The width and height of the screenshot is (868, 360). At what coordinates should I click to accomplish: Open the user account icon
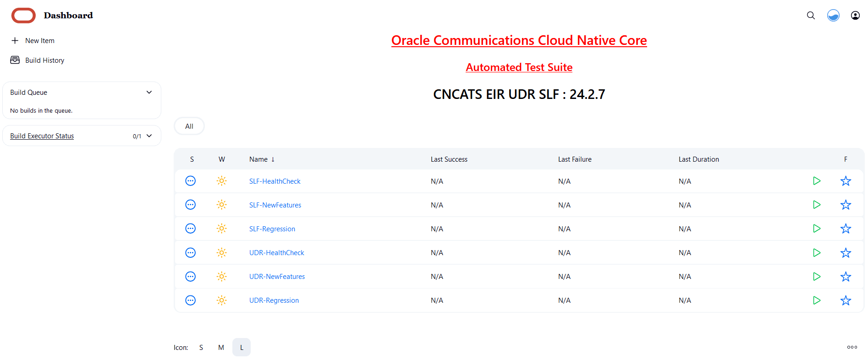pos(855,16)
